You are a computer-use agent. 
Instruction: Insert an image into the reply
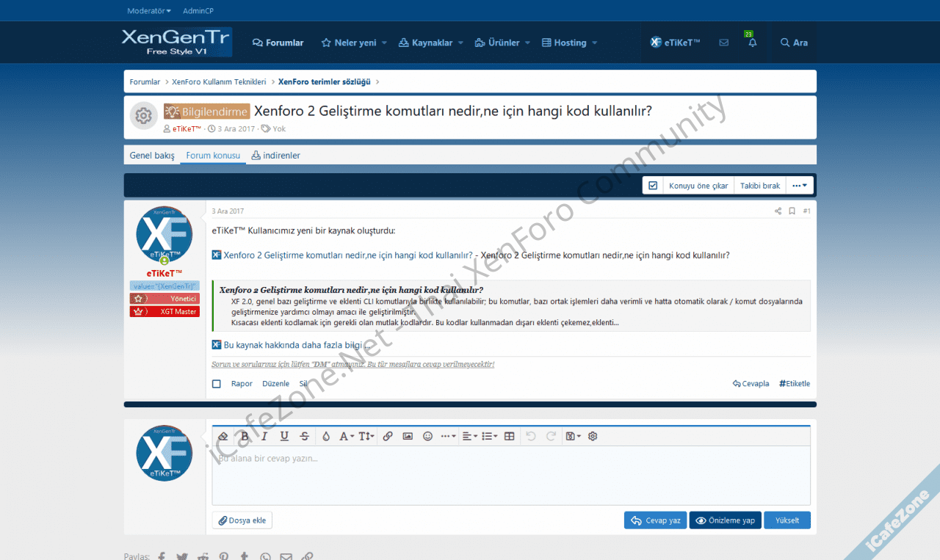[408, 436]
